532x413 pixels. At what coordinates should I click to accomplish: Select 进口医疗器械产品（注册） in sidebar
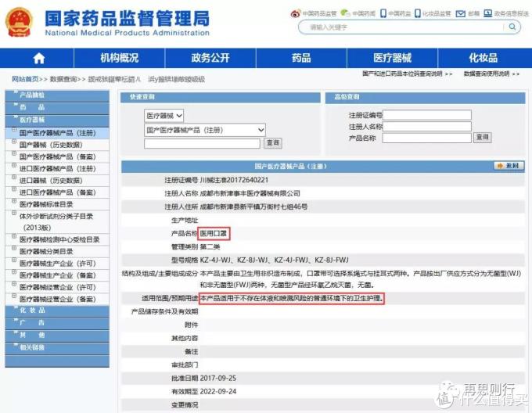pos(57,168)
